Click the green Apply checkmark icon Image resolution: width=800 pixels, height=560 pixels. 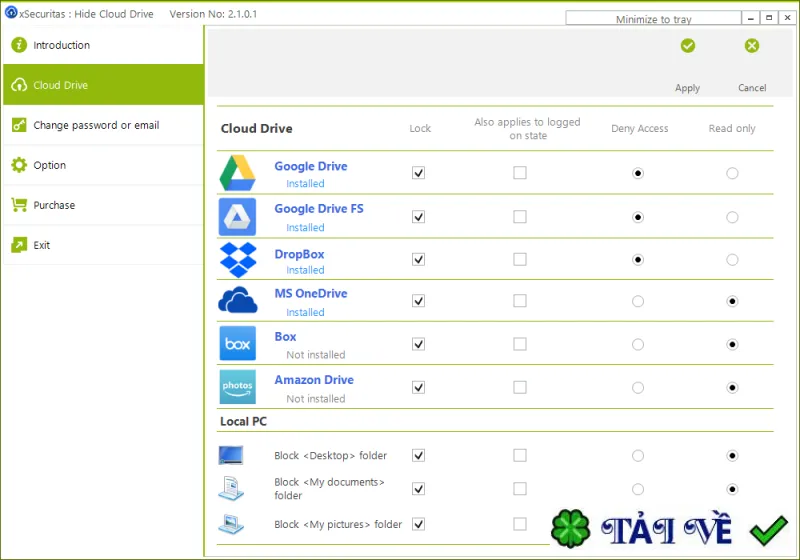(x=687, y=46)
